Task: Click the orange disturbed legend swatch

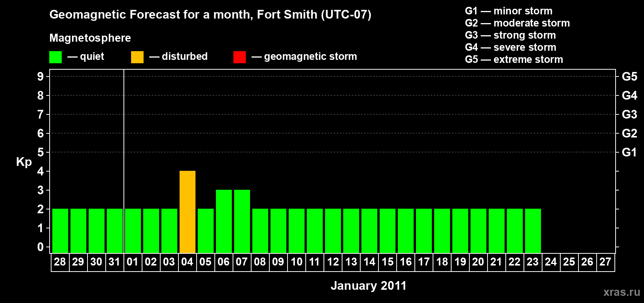Action: point(137,57)
